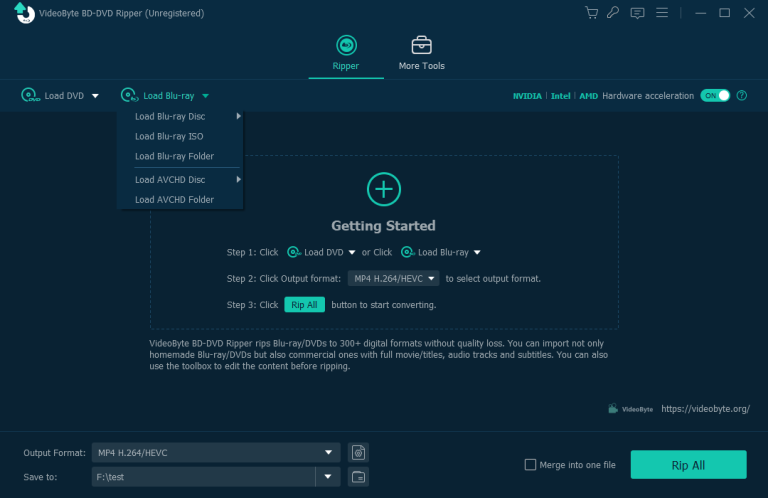The image size is (768, 498).
Task: Click the large plus add-disc icon
Action: pyautogui.click(x=384, y=189)
